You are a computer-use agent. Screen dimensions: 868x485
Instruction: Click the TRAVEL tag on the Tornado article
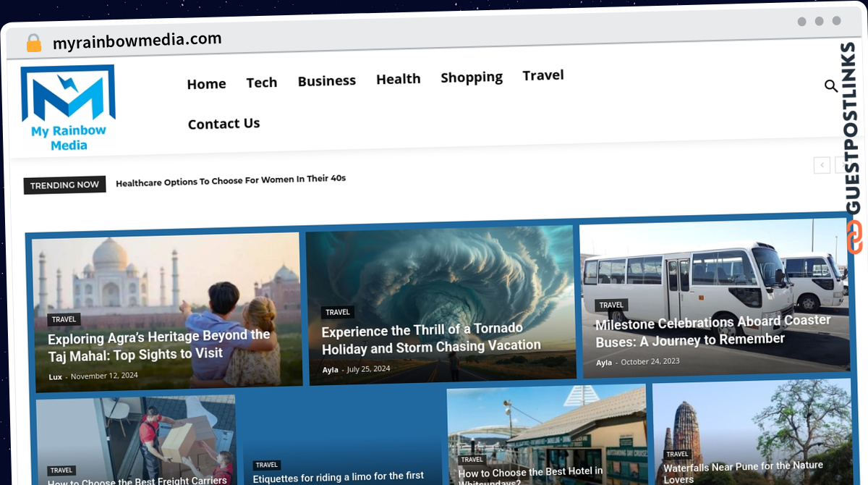(338, 313)
